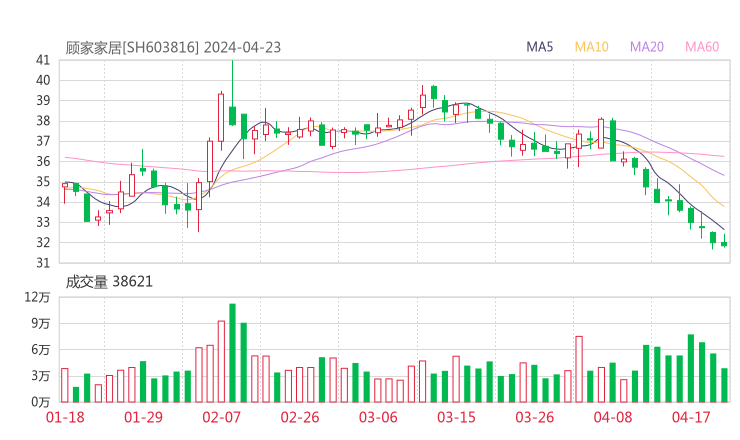Click the 01-18 date axis label
Viewport: 740px width, 440px height.
pos(65,417)
